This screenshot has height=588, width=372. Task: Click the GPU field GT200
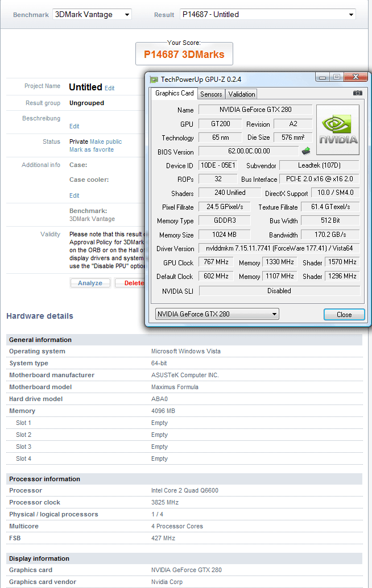[x=220, y=124]
